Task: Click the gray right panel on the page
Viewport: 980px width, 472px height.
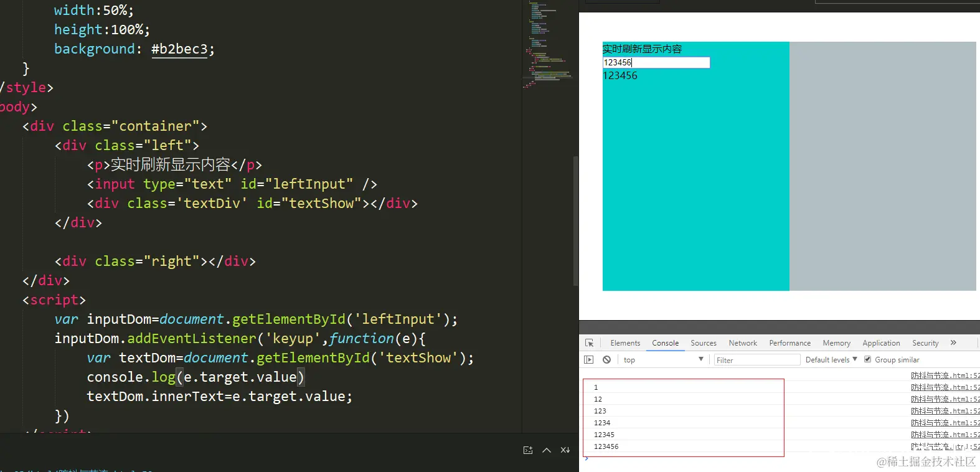Action: point(883,166)
